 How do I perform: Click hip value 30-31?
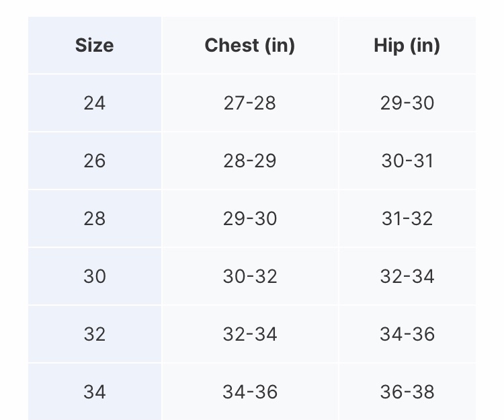coord(407,161)
